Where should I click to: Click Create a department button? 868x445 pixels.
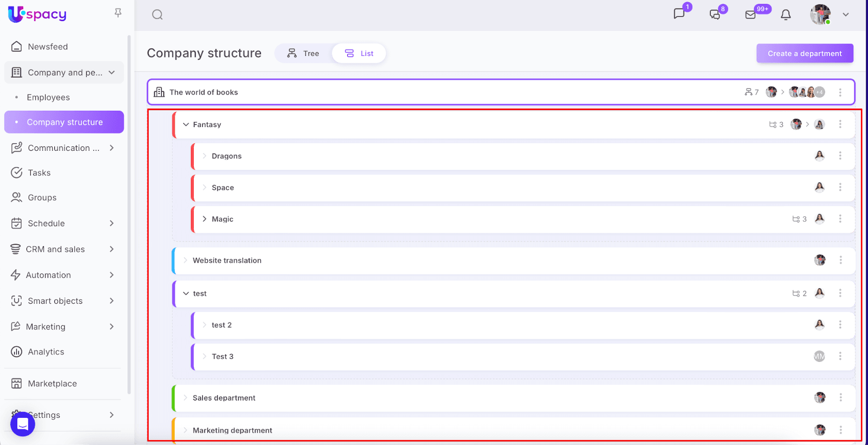[x=805, y=53]
